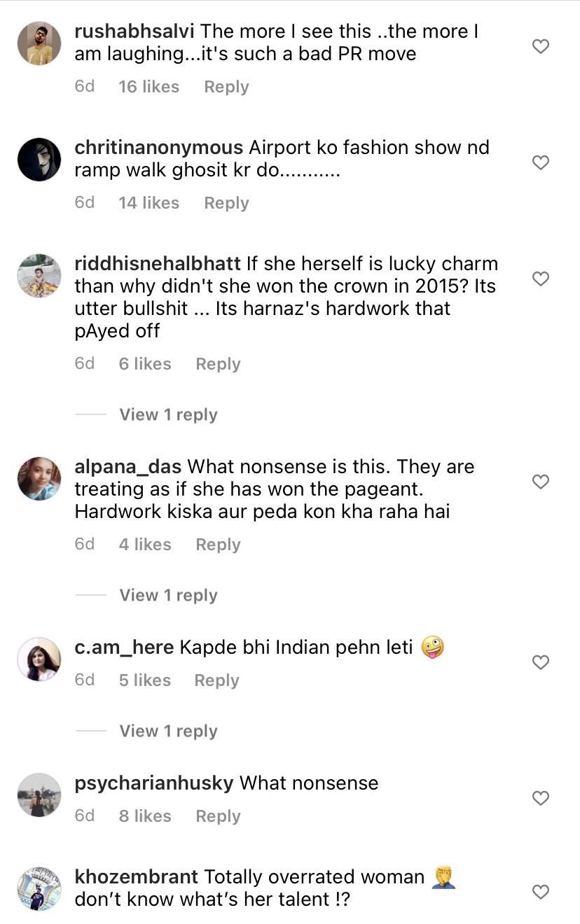Open the chritinanonymous username link
The height and width of the screenshot is (924, 580).
click(x=158, y=148)
